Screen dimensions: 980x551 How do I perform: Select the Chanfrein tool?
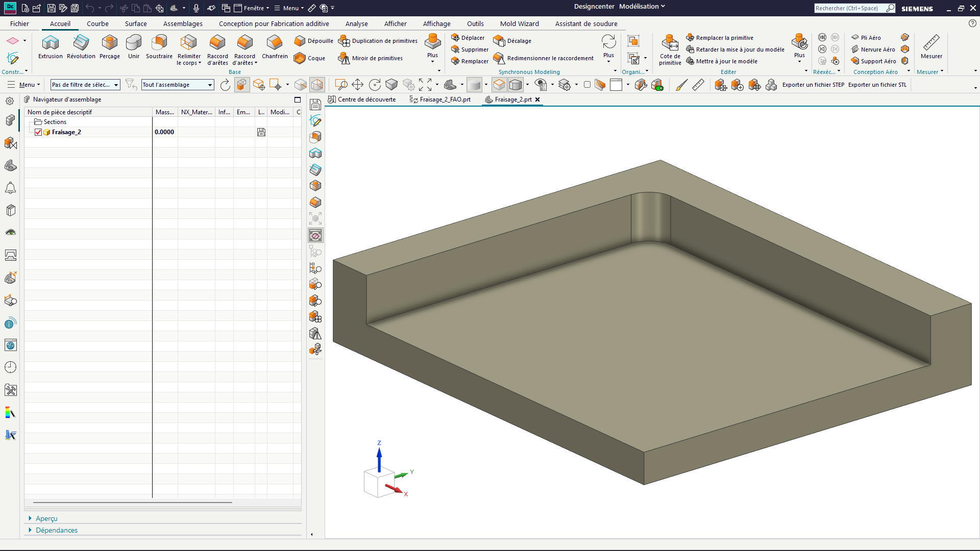(275, 47)
